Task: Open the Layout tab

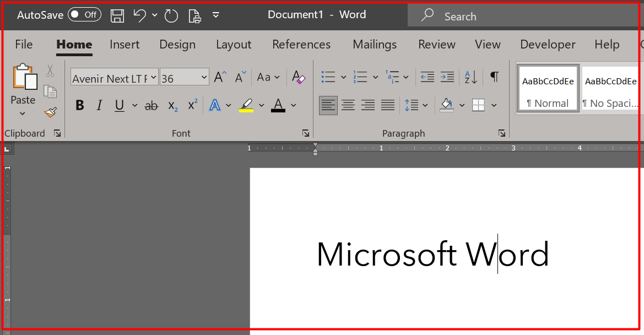Action: tap(234, 44)
